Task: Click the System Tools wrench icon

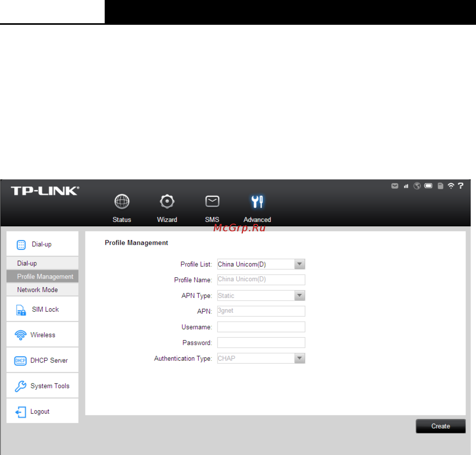Action: coord(20,386)
